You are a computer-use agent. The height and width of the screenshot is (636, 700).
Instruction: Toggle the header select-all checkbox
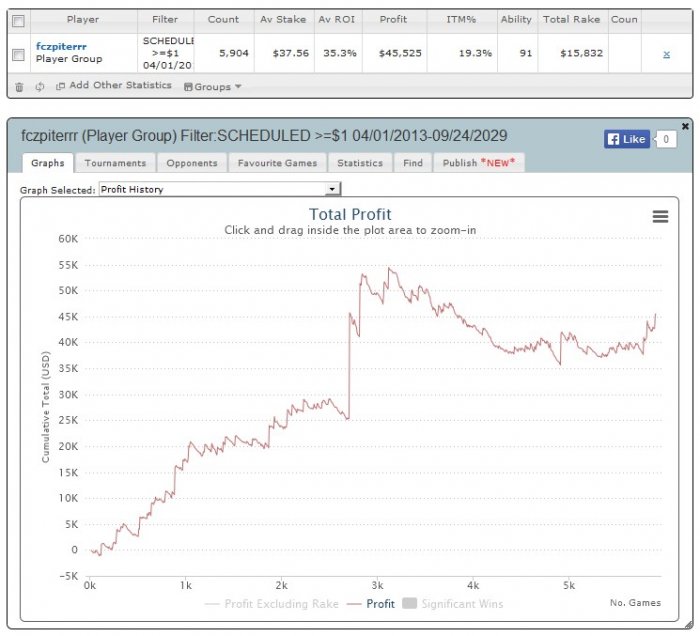18,21
